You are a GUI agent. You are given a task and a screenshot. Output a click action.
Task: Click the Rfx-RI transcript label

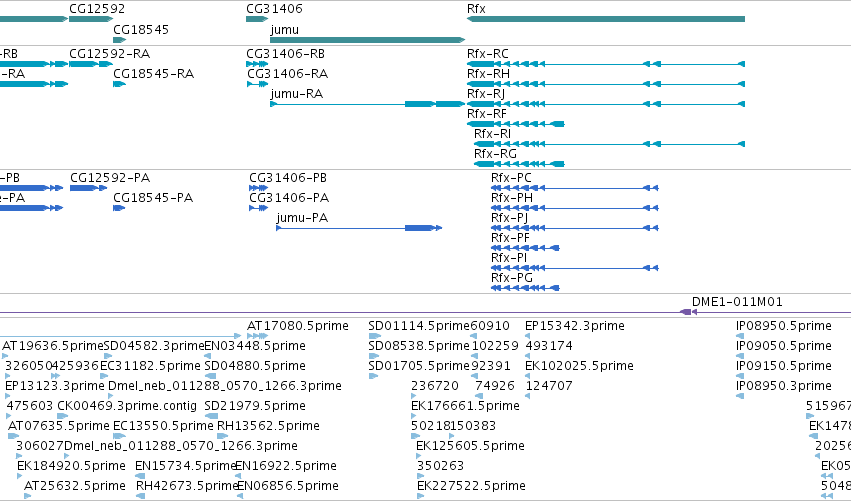tap(492, 134)
